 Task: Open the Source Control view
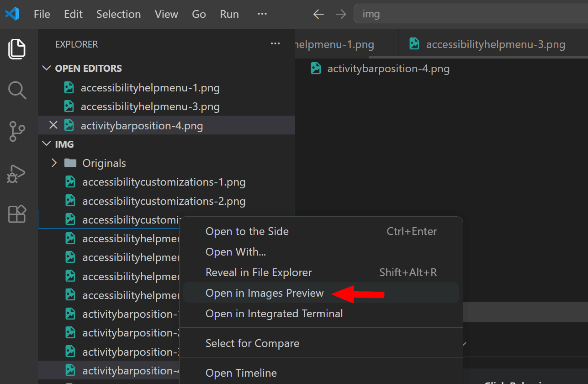[x=17, y=132]
